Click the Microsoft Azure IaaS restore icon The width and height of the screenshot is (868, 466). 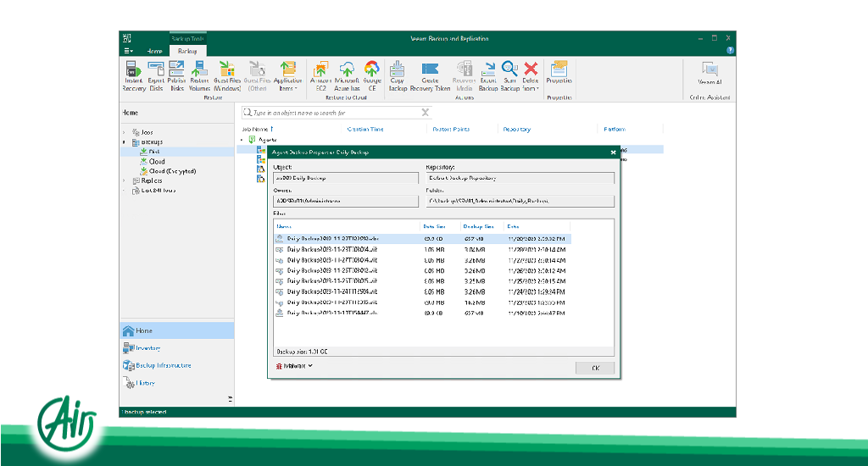tap(347, 75)
